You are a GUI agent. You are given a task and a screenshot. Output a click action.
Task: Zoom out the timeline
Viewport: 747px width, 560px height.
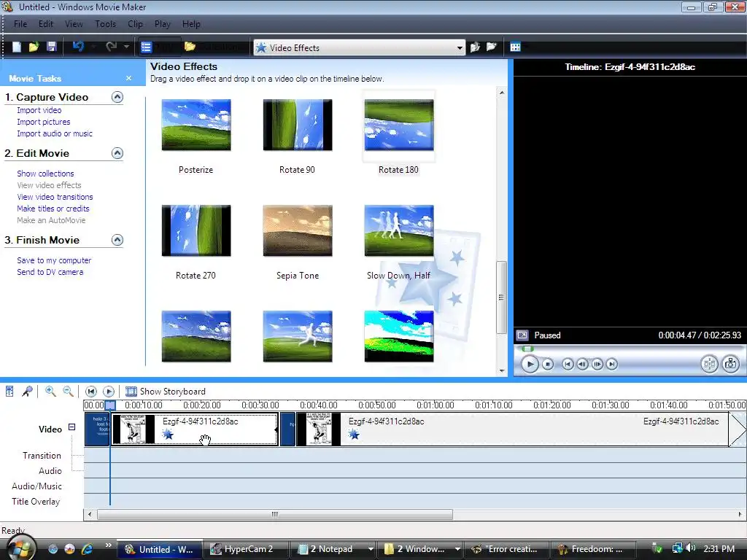[68, 392]
